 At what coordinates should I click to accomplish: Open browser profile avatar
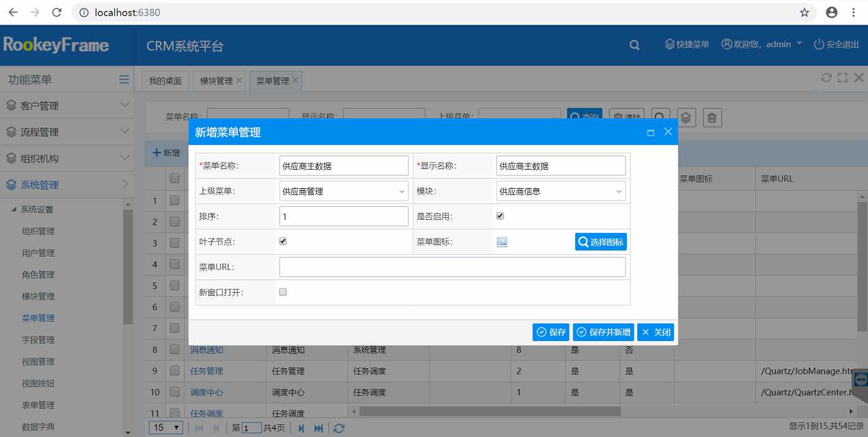(x=832, y=12)
